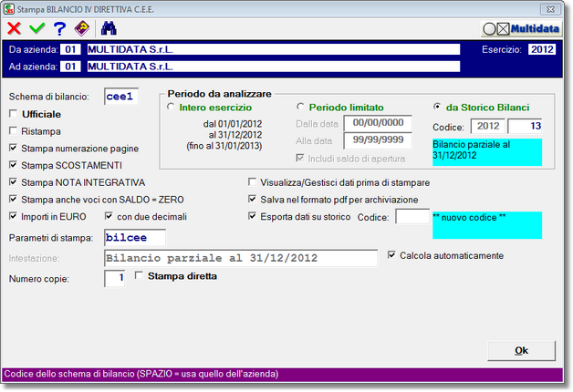Click the Parametri di stampa field bilcee

point(135,238)
